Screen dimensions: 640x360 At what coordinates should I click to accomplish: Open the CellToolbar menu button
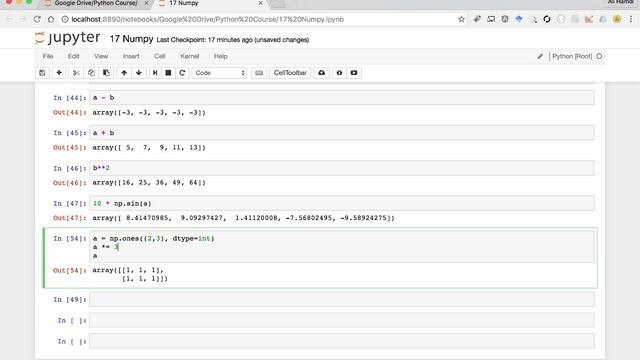coord(290,73)
